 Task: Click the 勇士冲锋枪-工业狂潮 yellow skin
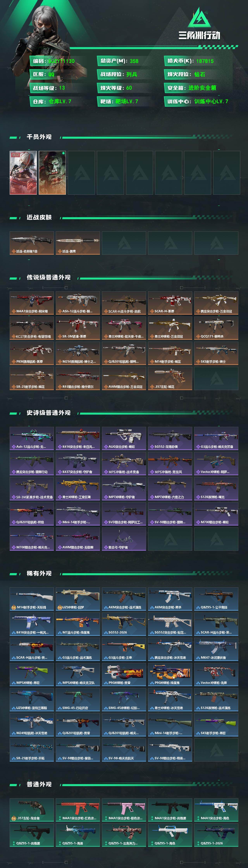(x=78, y=489)
